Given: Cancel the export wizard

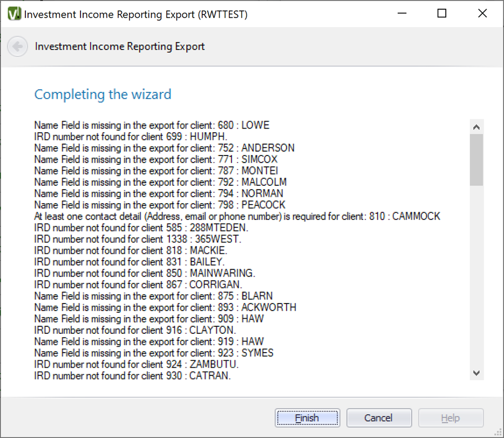Looking at the screenshot, I should [x=379, y=417].
